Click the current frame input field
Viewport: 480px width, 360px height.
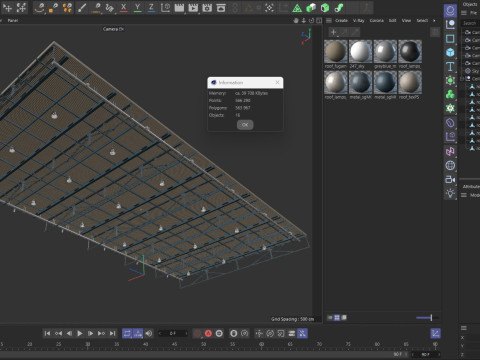coord(173,333)
